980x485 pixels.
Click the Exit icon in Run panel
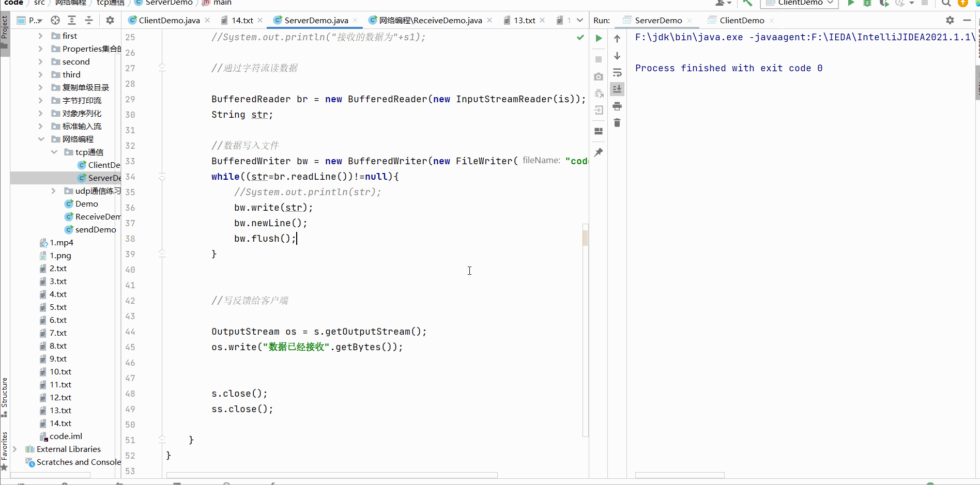coord(599,110)
